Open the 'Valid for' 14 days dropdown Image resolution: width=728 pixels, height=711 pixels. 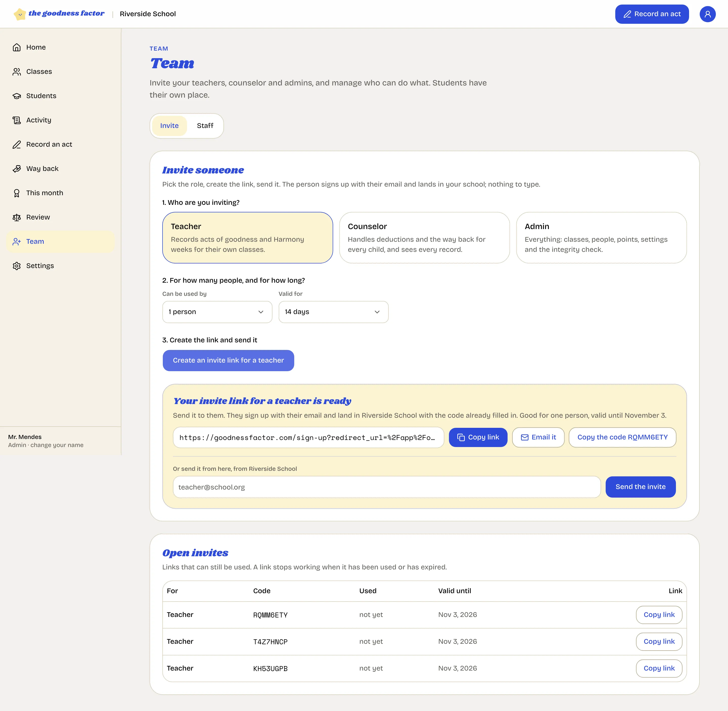tap(333, 312)
